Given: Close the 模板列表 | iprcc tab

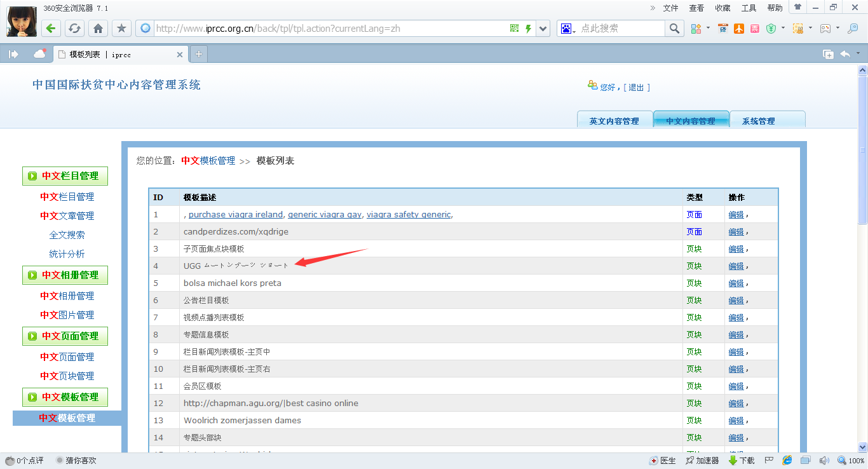Looking at the screenshot, I should click(180, 55).
